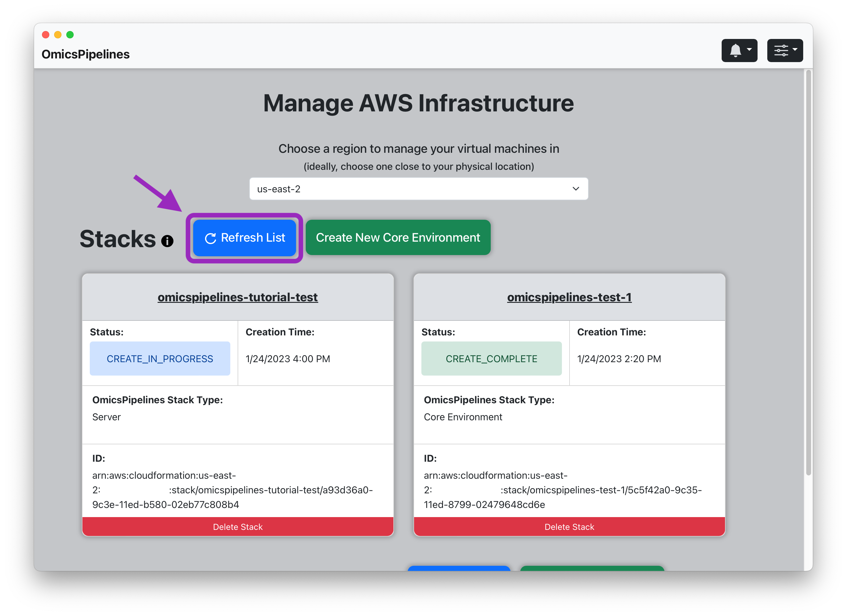Open the omicspipelines-tutorial-test stack link
The height and width of the screenshot is (616, 847).
click(x=238, y=297)
